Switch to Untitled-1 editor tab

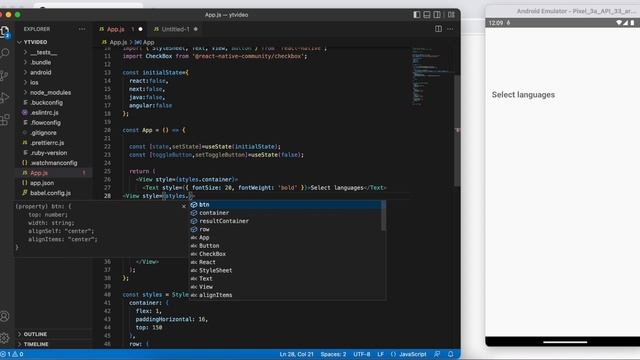click(x=176, y=29)
